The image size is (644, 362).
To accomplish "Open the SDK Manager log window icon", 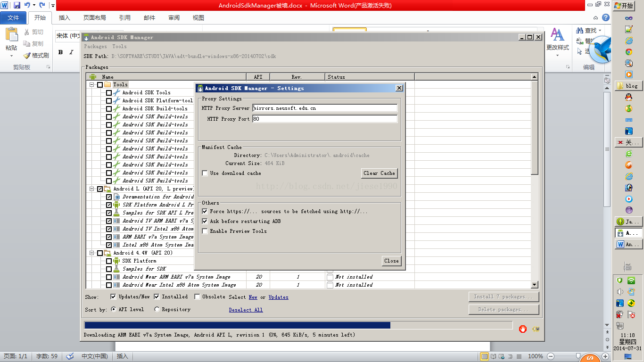I will click(x=536, y=329).
